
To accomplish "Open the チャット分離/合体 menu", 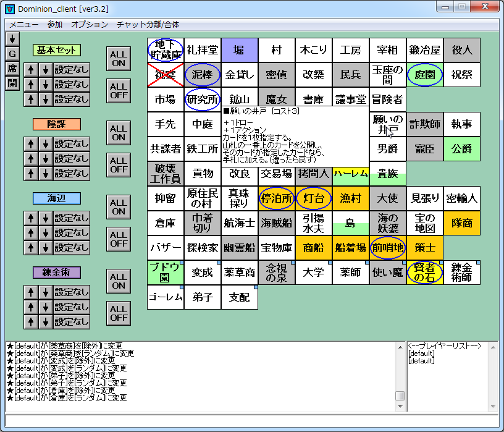I will coord(148,25).
